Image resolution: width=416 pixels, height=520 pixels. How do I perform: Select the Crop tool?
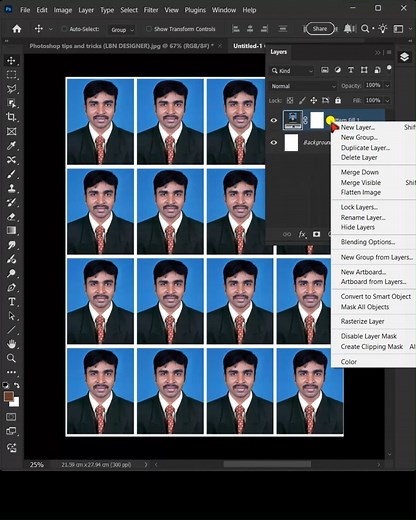[x=11, y=117]
